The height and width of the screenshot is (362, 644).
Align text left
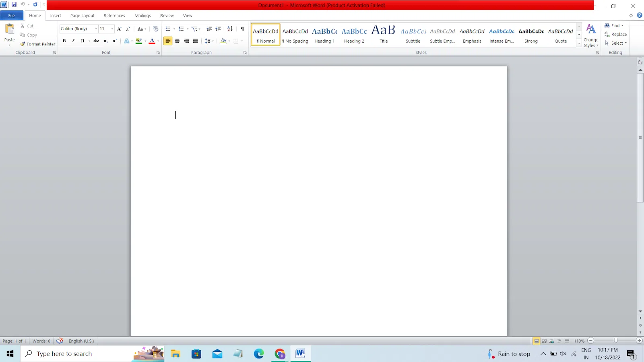tap(168, 41)
